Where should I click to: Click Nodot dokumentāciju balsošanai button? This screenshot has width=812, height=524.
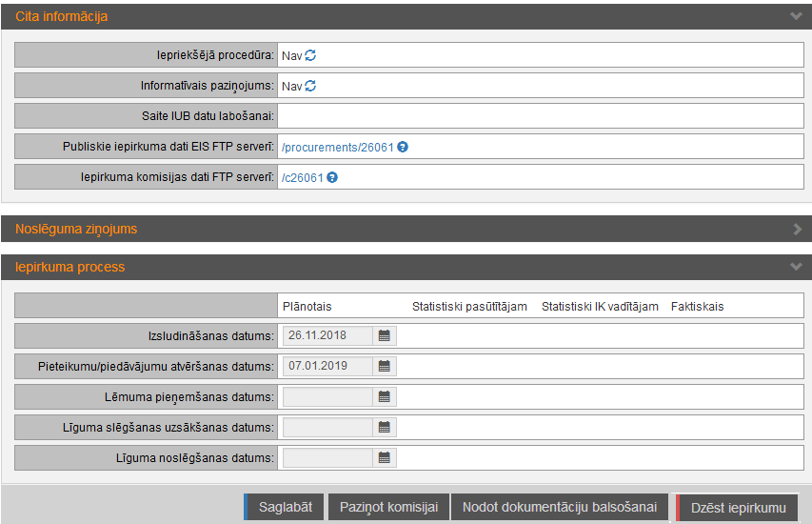point(560,508)
